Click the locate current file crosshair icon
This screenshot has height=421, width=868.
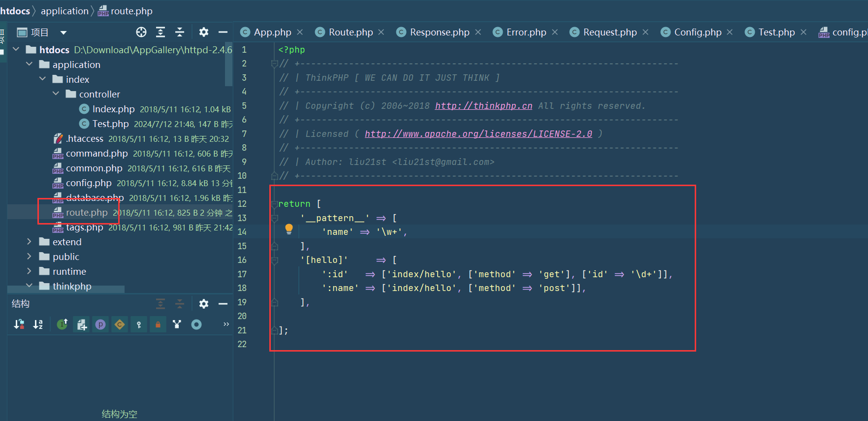pyautogui.click(x=141, y=32)
